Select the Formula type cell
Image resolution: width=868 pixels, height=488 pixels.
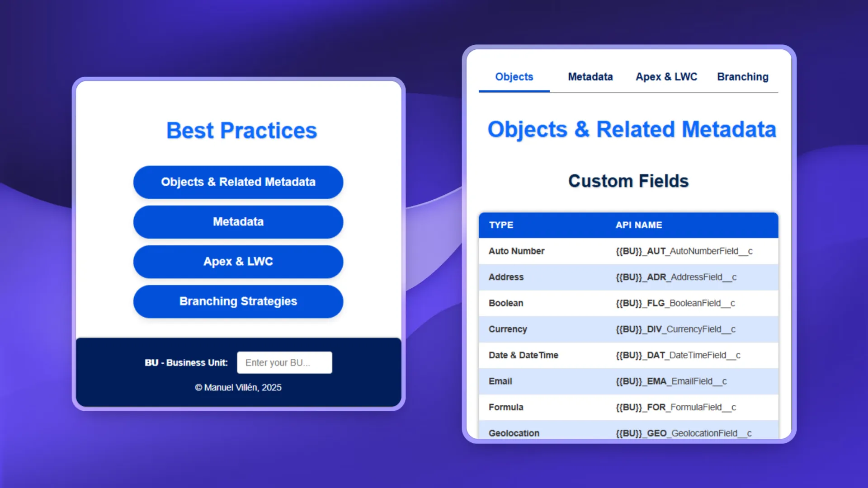tap(506, 407)
